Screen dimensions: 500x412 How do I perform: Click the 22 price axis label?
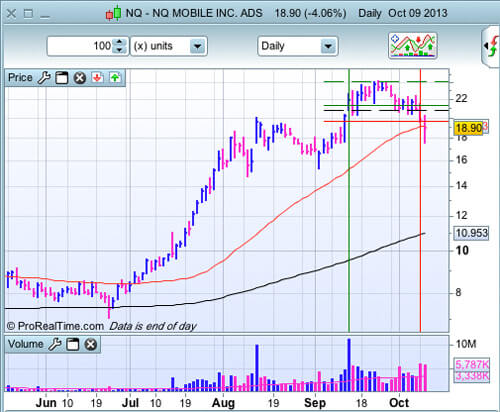tap(461, 98)
